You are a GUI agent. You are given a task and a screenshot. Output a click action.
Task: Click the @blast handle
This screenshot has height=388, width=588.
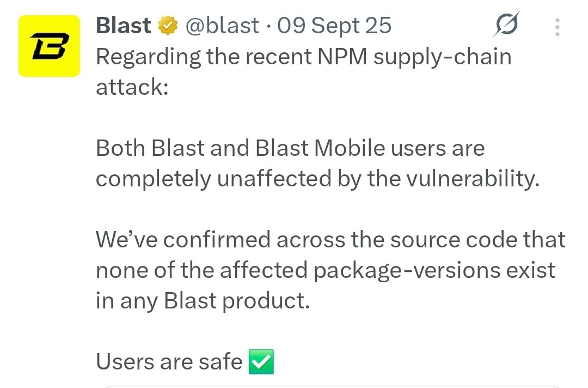[222, 26]
